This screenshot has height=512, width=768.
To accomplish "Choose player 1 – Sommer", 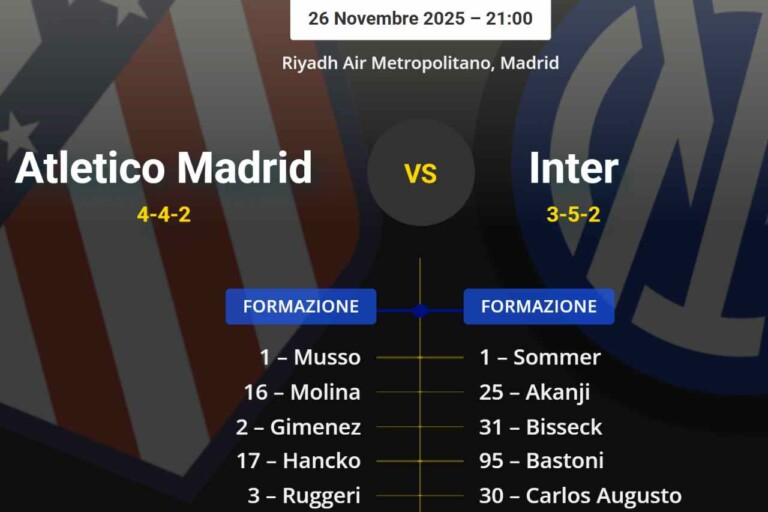I will tap(540, 357).
